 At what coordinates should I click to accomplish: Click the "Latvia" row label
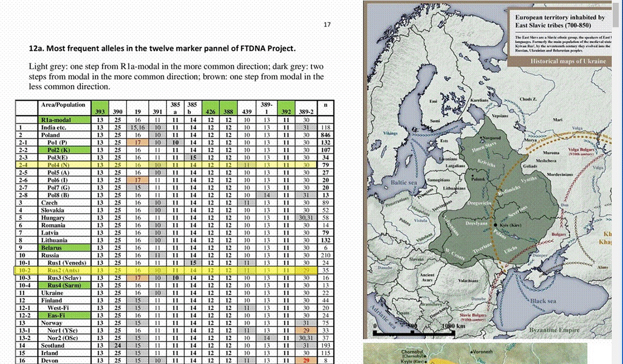click(x=50, y=233)
